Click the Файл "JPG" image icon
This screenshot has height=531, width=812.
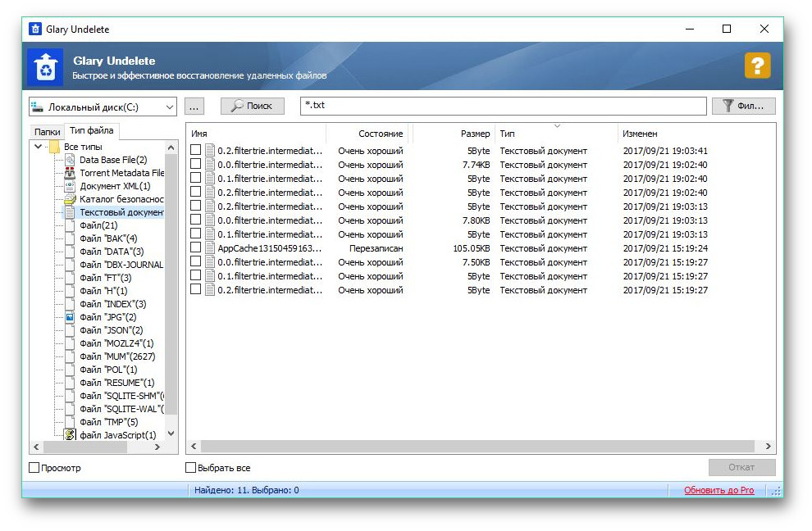(70, 317)
